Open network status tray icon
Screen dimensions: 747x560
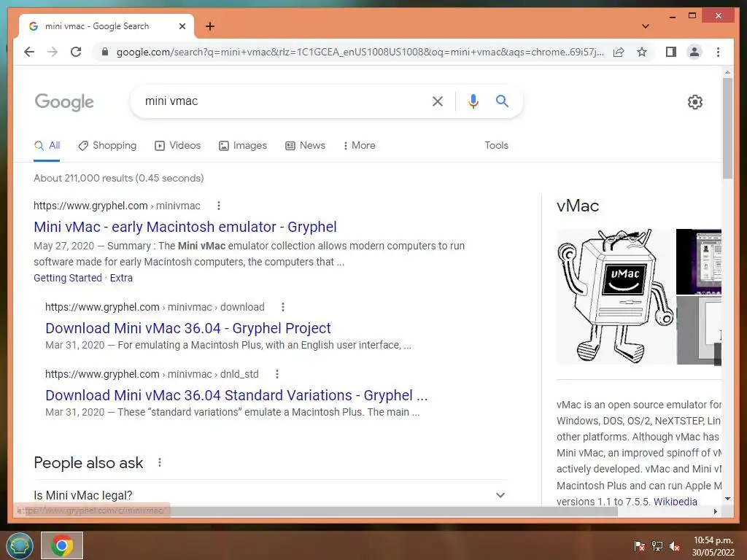657,545
